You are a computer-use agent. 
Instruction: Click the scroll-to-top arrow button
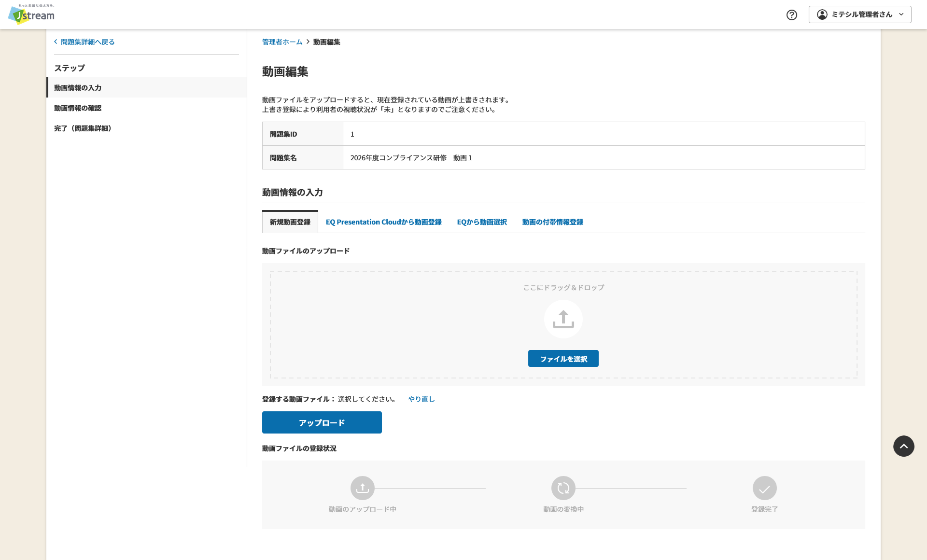pos(904,446)
